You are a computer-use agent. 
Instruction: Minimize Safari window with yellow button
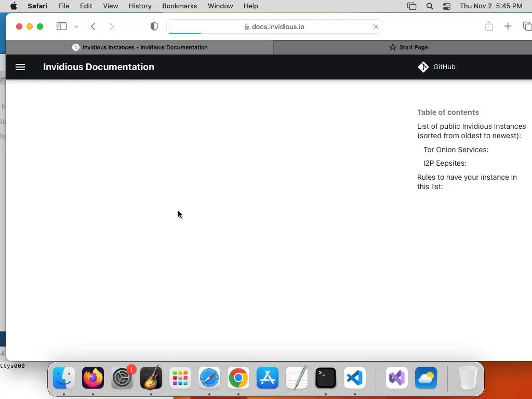click(x=30, y=26)
